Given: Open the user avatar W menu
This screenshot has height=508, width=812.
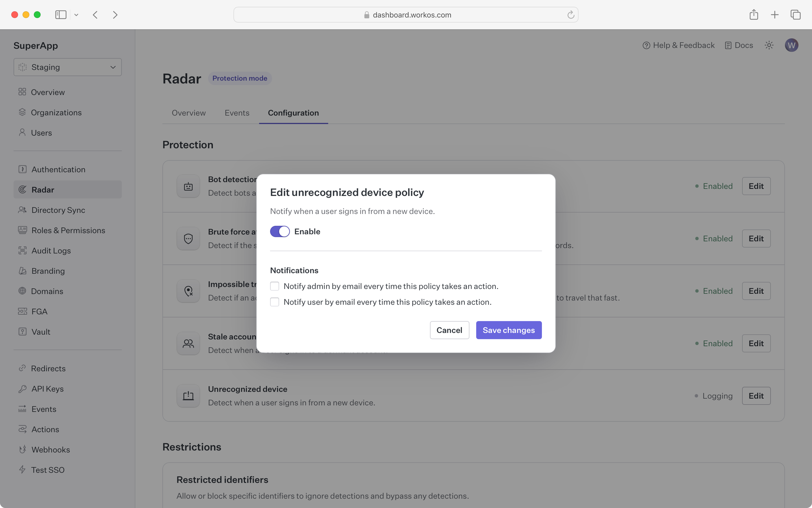Looking at the screenshot, I should (x=791, y=45).
